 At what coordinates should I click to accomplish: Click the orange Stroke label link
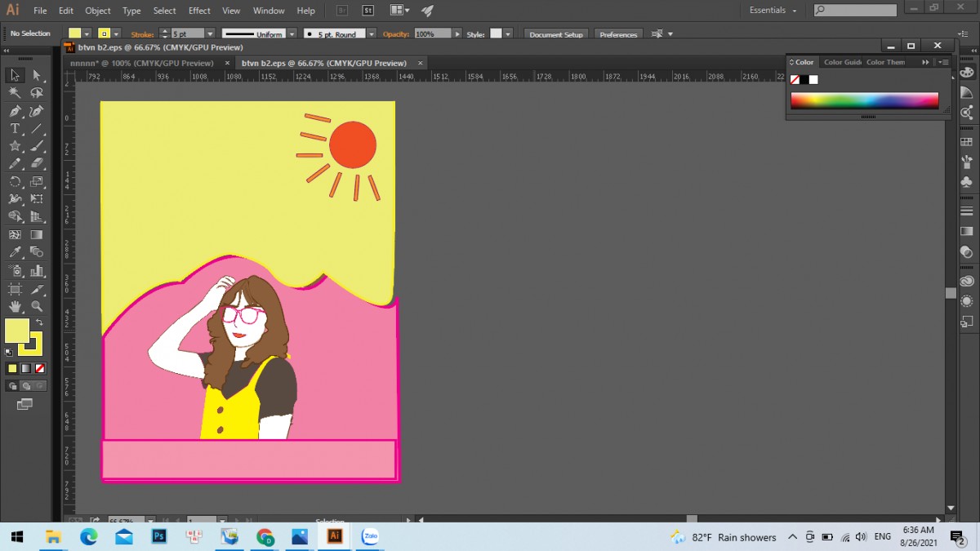[x=142, y=34]
